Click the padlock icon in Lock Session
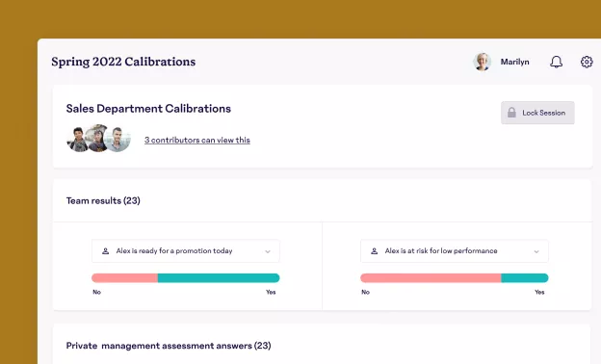 click(x=511, y=113)
